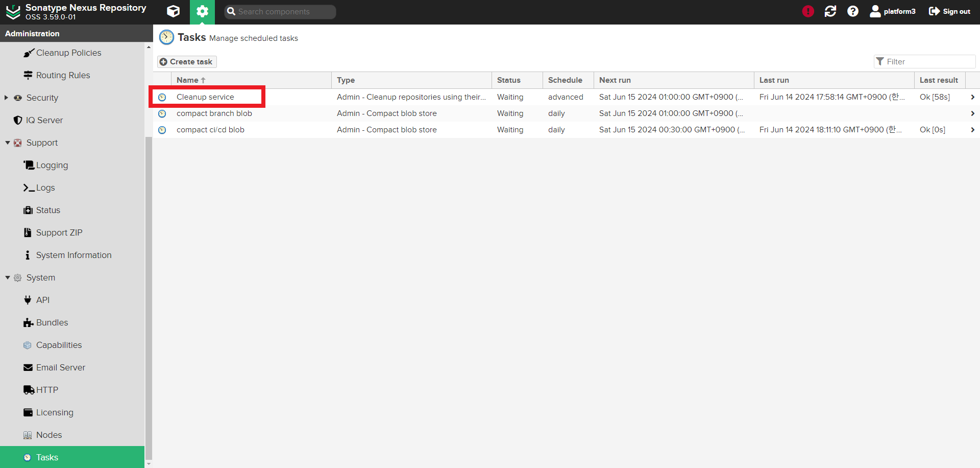Click the sidebar scroll down arrow
Screen dimensions: 980x468
point(149,464)
